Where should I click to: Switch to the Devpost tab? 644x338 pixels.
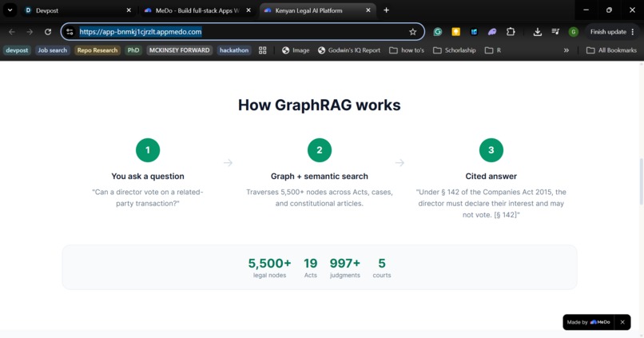pos(77,10)
